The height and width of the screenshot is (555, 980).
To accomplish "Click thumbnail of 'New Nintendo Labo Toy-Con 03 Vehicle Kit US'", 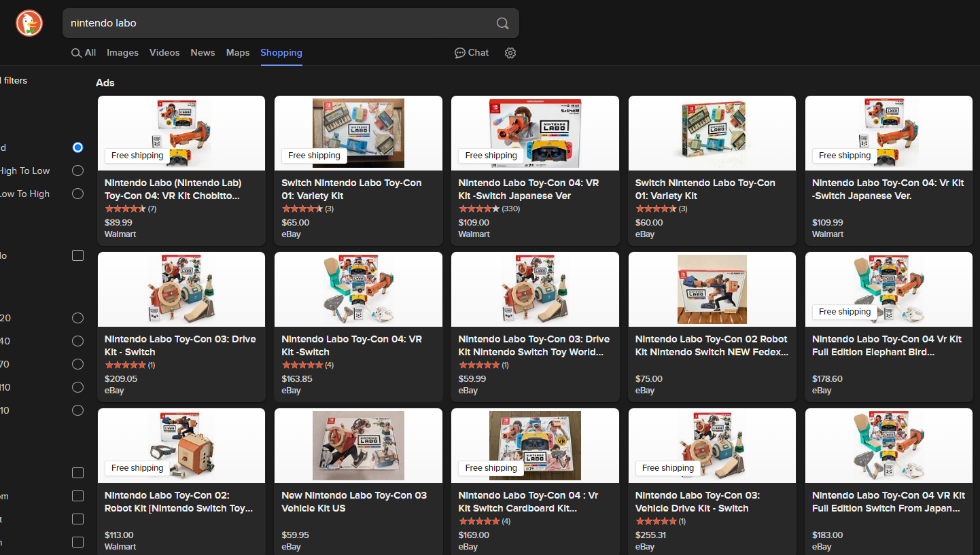I will click(358, 446).
